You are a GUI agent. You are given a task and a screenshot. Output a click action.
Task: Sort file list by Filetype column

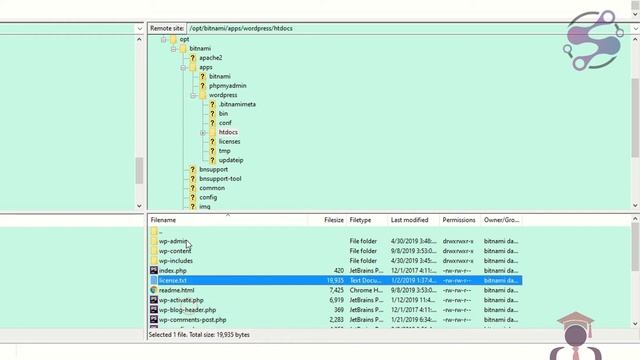pos(367,220)
